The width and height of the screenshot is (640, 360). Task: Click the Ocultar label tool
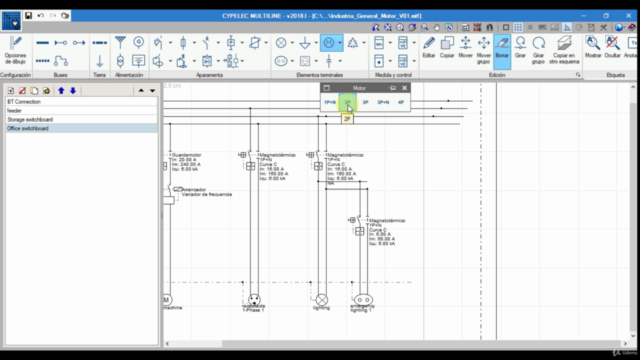tap(612, 47)
